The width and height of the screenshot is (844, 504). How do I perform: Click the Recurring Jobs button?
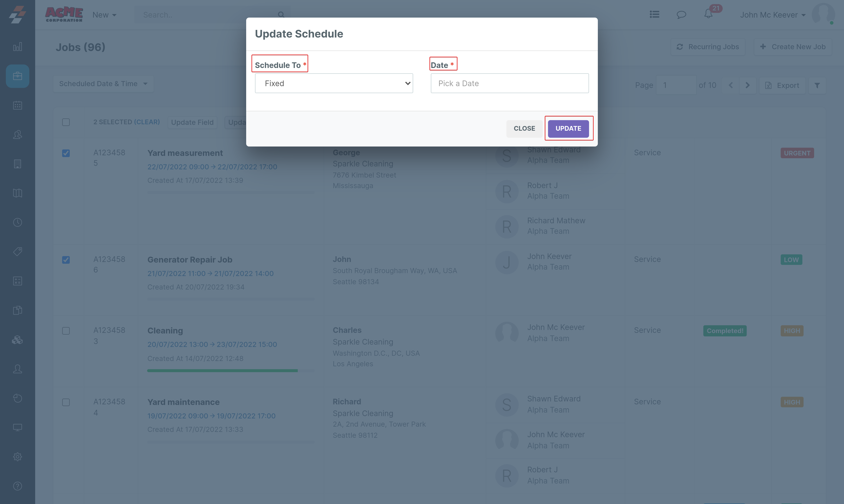pos(708,47)
